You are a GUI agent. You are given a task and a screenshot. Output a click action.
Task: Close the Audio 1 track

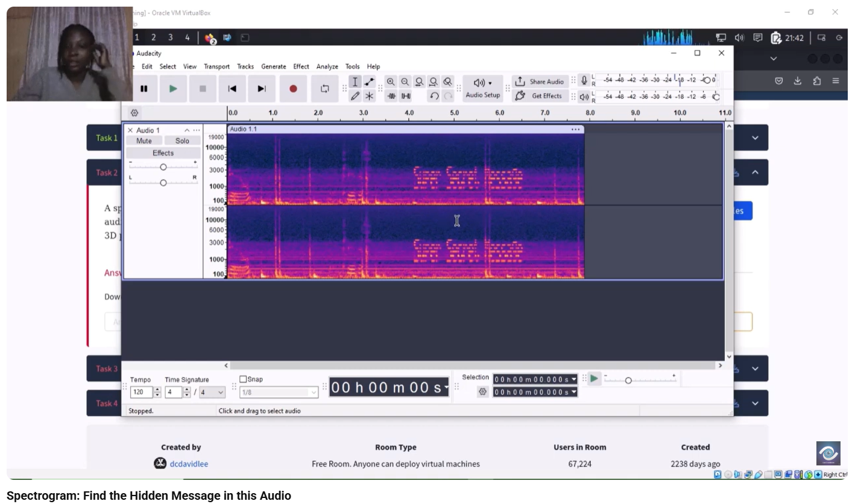(130, 130)
